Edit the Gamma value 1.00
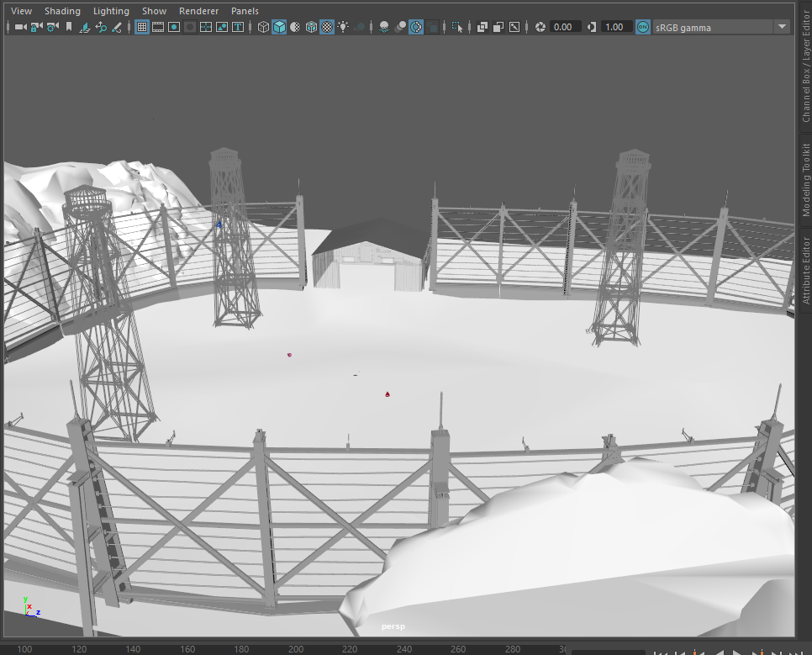Screen dimensions: 812x655 tap(616, 27)
